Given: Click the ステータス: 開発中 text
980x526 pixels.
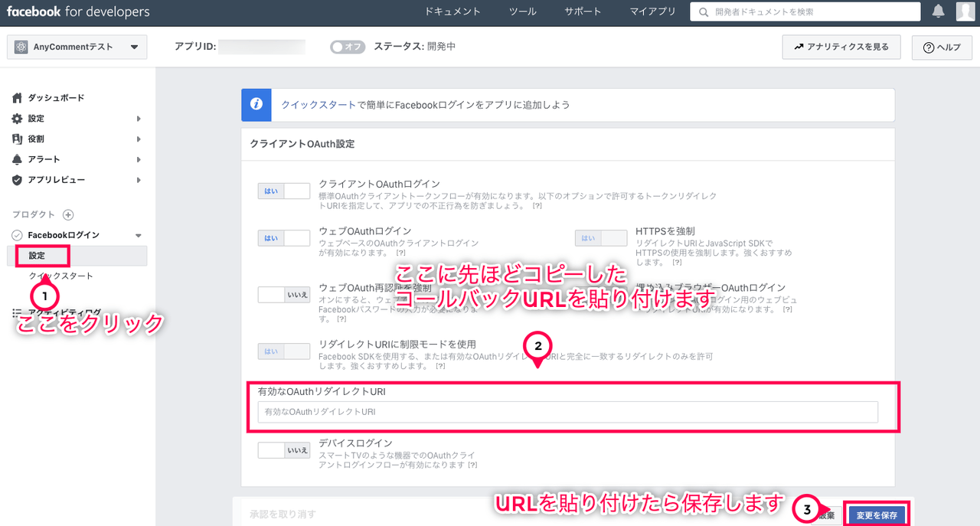Looking at the screenshot, I should (x=415, y=47).
